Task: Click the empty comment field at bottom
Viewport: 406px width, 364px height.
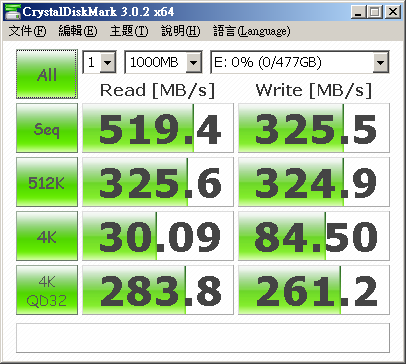Action: click(x=203, y=338)
